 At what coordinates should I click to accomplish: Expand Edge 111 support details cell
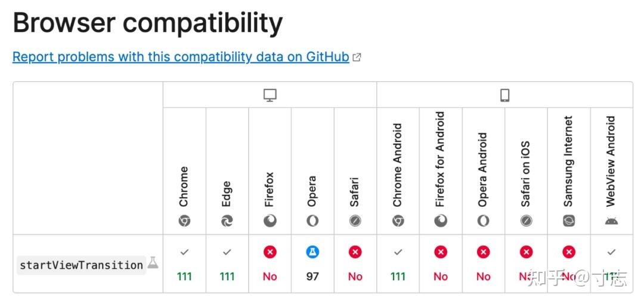tap(227, 264)
